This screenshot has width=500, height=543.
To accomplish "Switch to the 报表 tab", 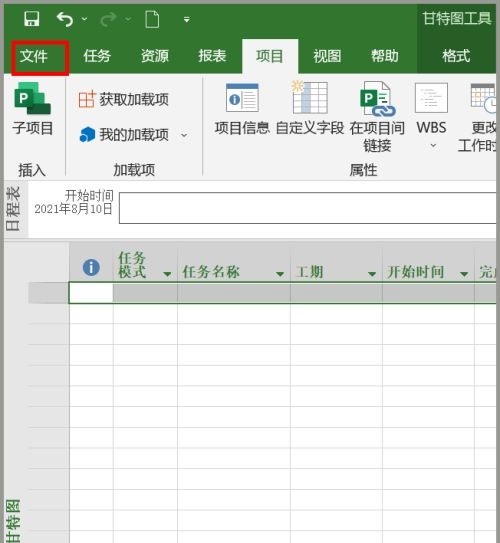I will (212, 56).
